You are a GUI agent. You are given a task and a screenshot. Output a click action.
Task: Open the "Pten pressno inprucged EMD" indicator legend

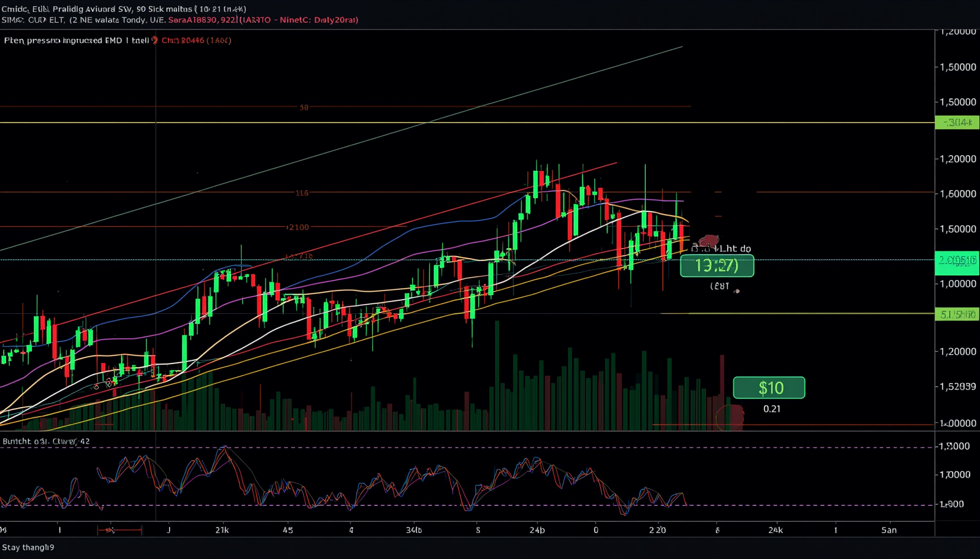click(77, 40)
